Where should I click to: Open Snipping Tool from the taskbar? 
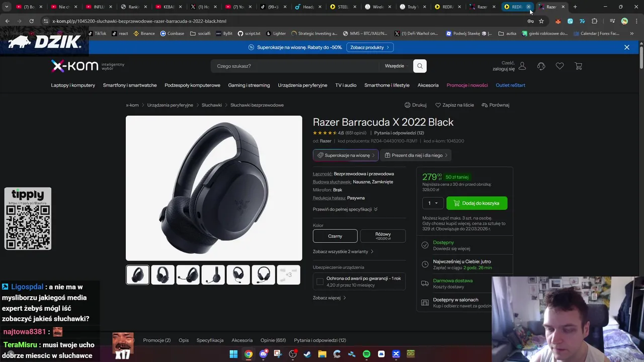coord(278,354)
